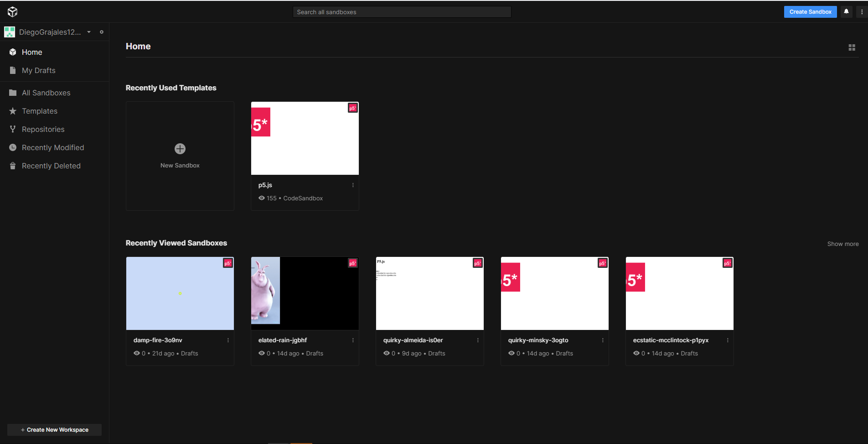868x444 pixels.
Task: Open options menu for damp-fire-3o9nv sandbox
Action: click(x=228, y=340)
